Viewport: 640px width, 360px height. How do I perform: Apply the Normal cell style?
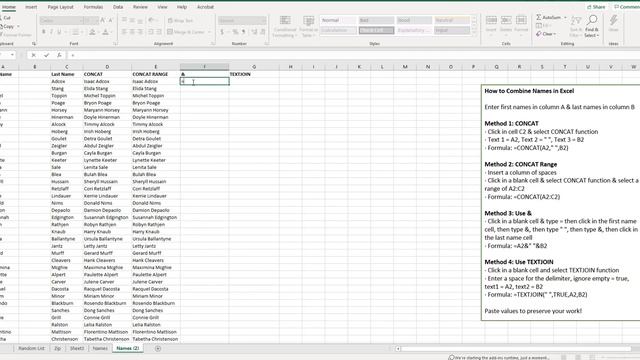point(338,20)
